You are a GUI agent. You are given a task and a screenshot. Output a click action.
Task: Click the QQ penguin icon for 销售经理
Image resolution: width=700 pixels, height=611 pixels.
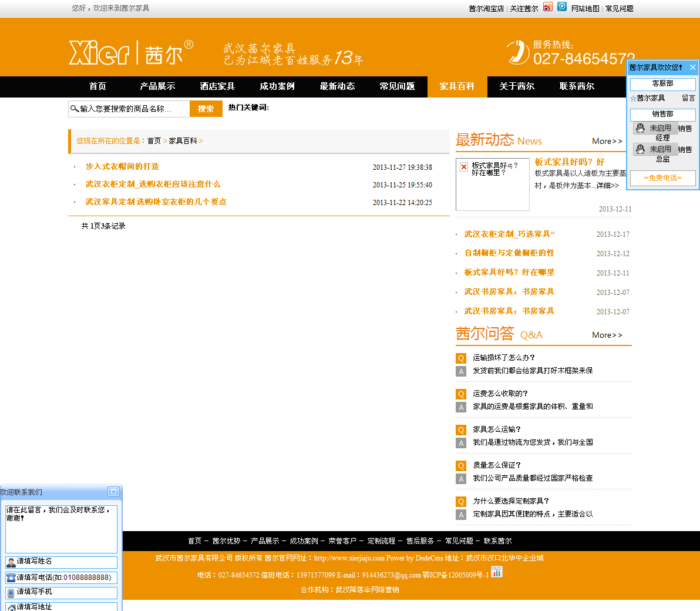pyautogui.click(x=641, y=128)
